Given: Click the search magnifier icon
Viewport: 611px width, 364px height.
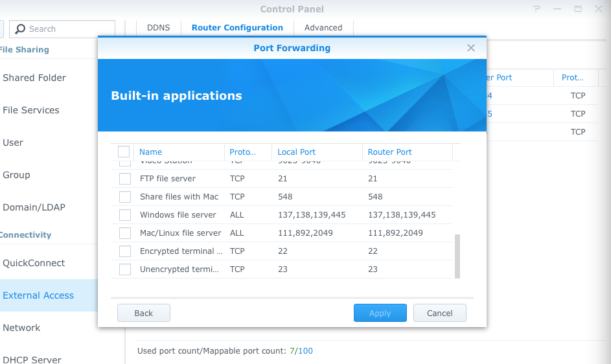Looking at the screenshot, I should tap(21, 29).
